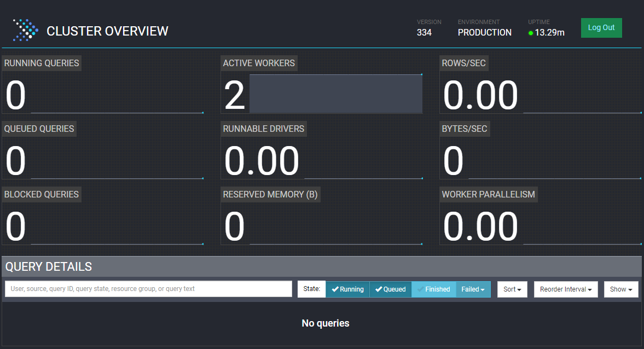Enable the Queued state filter
644x349 pixels.
(x=390, y=289)
